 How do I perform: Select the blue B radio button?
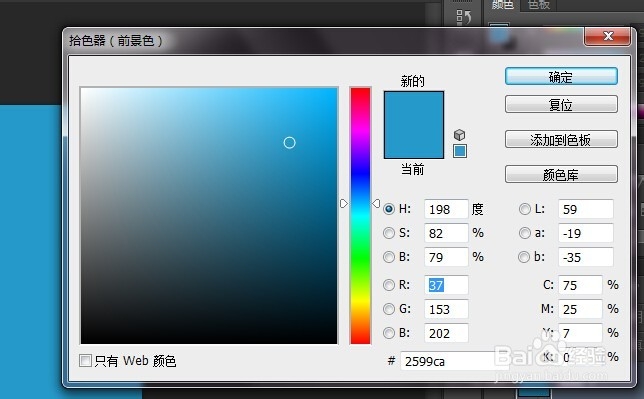(389, 333)
